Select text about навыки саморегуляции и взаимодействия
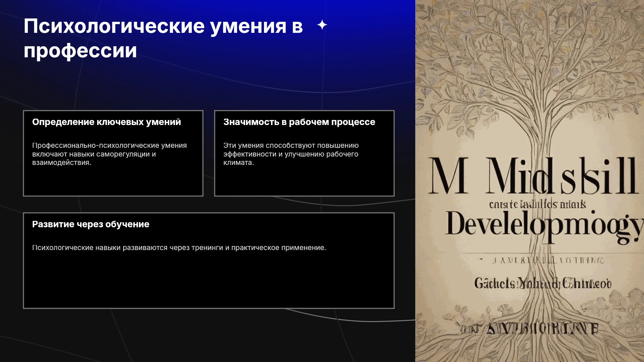Viewport: 644px width, 362px height. [109, 154]
